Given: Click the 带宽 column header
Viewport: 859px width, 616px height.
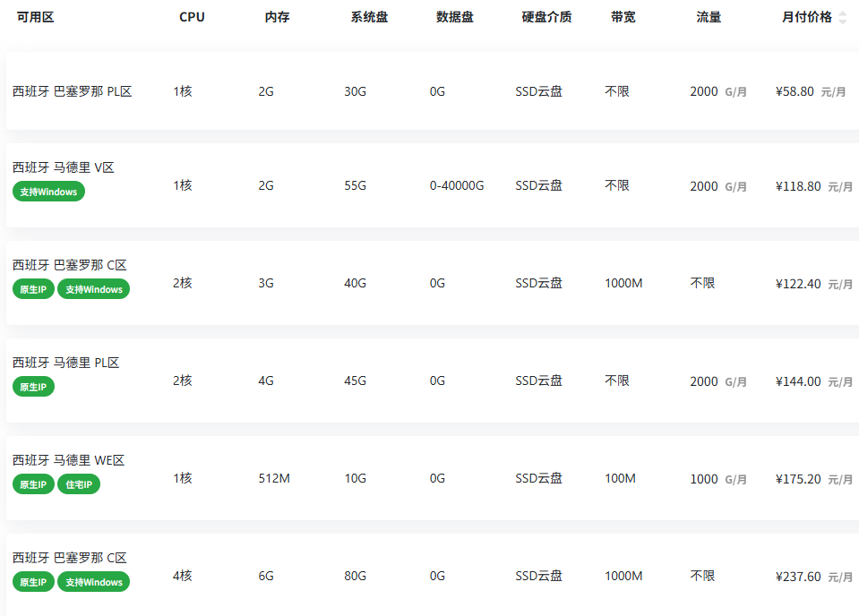Looking at the screenshot, I should coord(623,17).
